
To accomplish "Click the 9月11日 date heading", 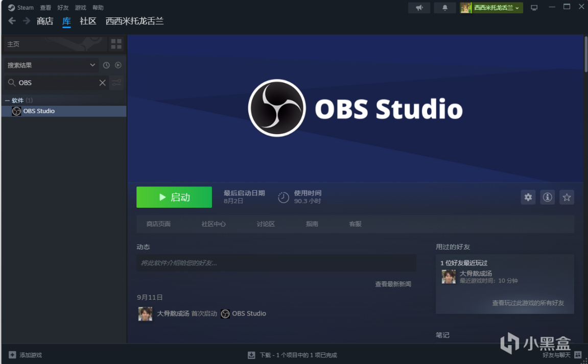I will click(x=150, y=297).
